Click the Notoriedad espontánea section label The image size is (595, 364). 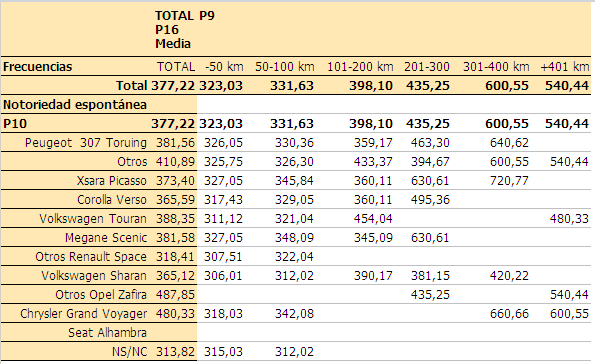(75, 105)
